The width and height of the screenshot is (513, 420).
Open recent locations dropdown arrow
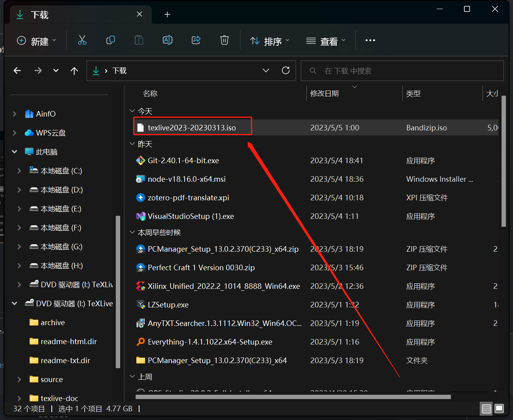[56, 71]
